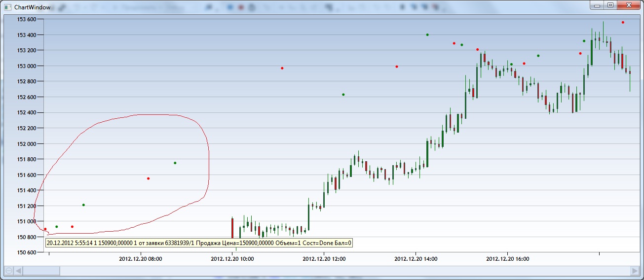Click the 2012.12.20 16:00 time label
Image resolution: width=644 pixels, height=280 pixels.
508,258
